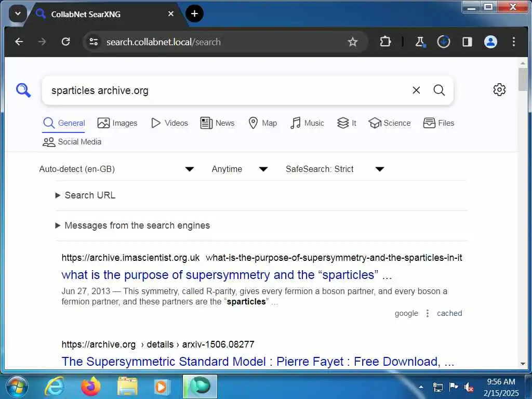Viewport: 532px width, 399px height.
Task: Open Windows Explorer folder icon
Action: pyautogui.click(x=127, y=387)
